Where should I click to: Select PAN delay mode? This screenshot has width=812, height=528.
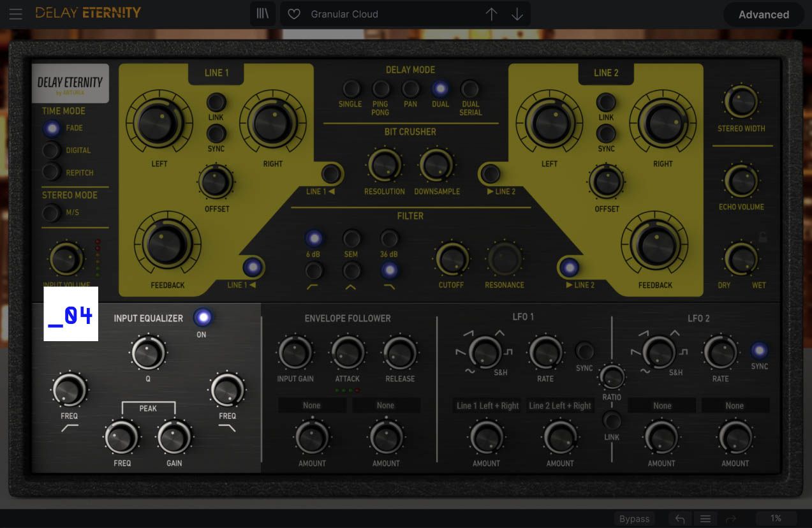(x=411, y=89)
